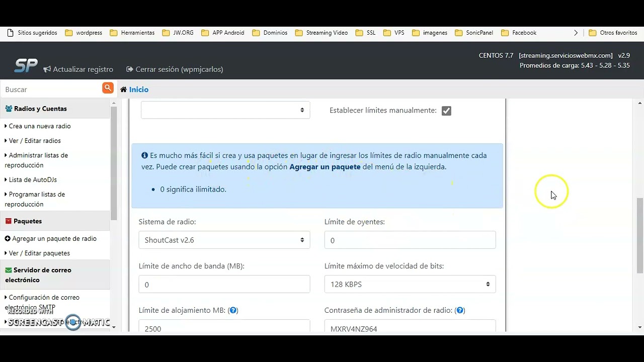The image size is (644, 362).
Task: Click Límite de ancho de banda input
Action: coord(224,284)
